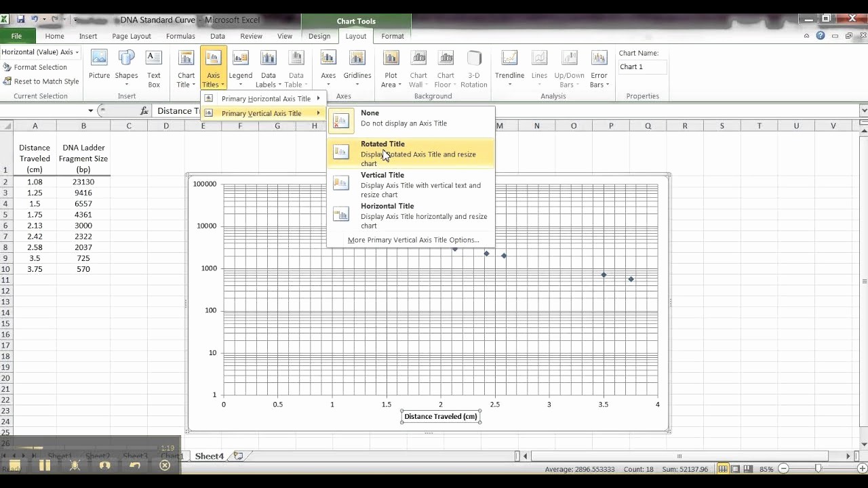Click More Primary Vertical Axis Title Options
The height and width of the screenshot is (488, 868).
(x=414, y=239)
